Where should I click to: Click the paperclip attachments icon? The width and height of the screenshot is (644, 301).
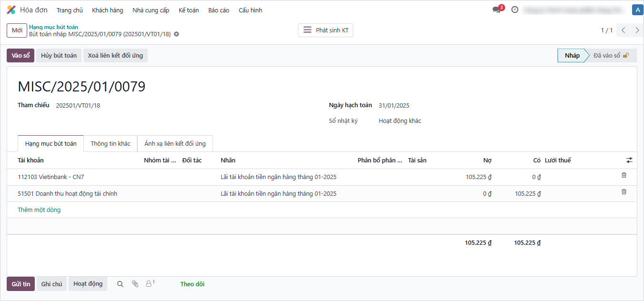coord(135,284)
